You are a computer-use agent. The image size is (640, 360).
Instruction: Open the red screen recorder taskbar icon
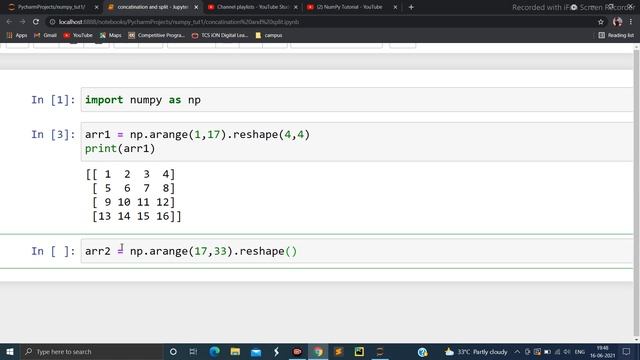[x=297, y=351]
